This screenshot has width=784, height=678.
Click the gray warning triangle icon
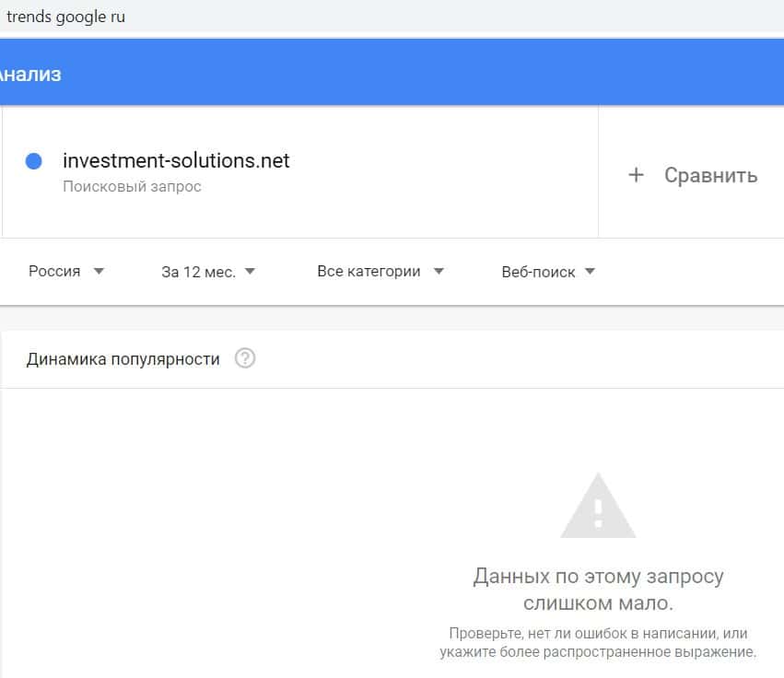pos(598,507)
